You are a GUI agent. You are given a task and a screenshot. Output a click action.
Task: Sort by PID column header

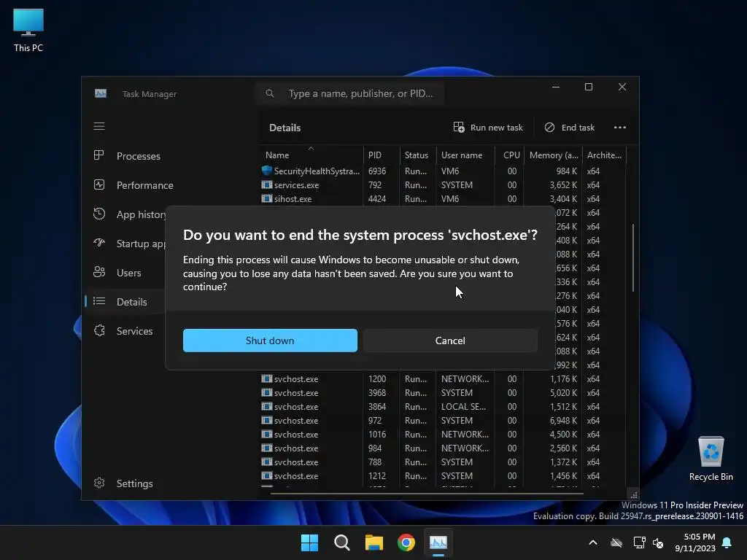click(x=382, y=155)
